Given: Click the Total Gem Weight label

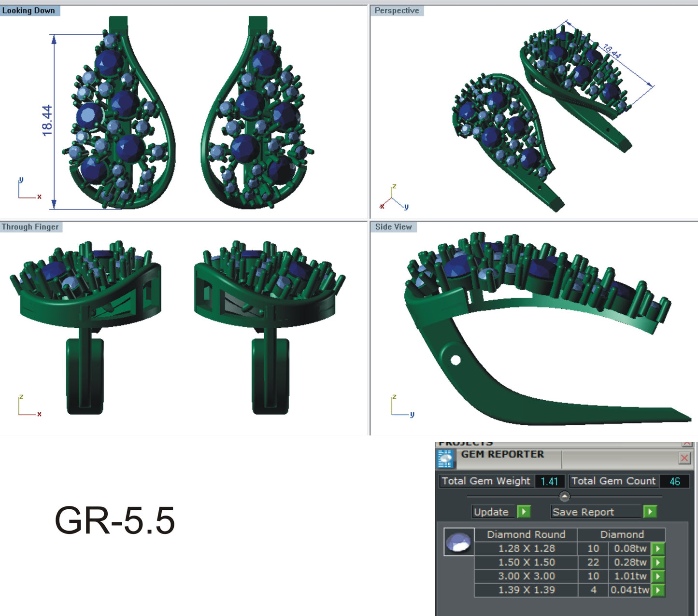Looking at the screenshot, I should [486, 481].
